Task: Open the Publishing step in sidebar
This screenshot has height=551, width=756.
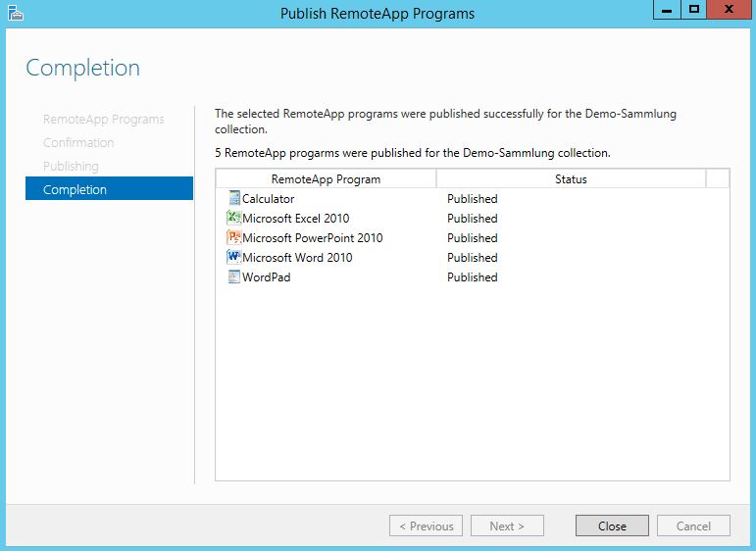Action: coord(71,167)
